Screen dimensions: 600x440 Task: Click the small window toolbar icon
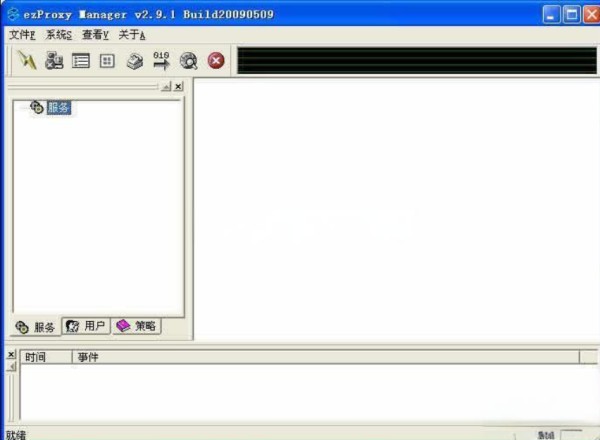107,61
